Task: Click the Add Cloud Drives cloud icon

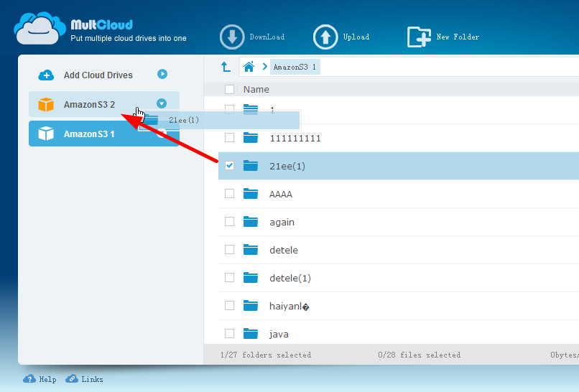Action: (46, 75)
